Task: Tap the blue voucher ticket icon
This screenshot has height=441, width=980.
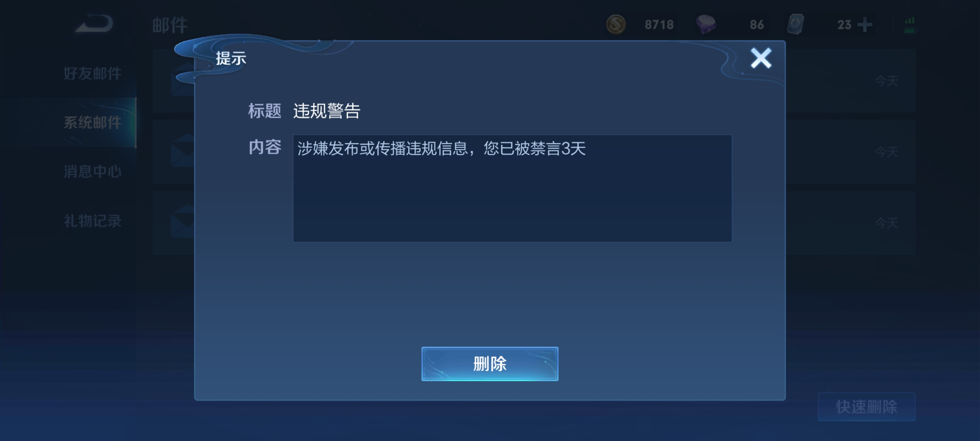Action: [795, 24]
